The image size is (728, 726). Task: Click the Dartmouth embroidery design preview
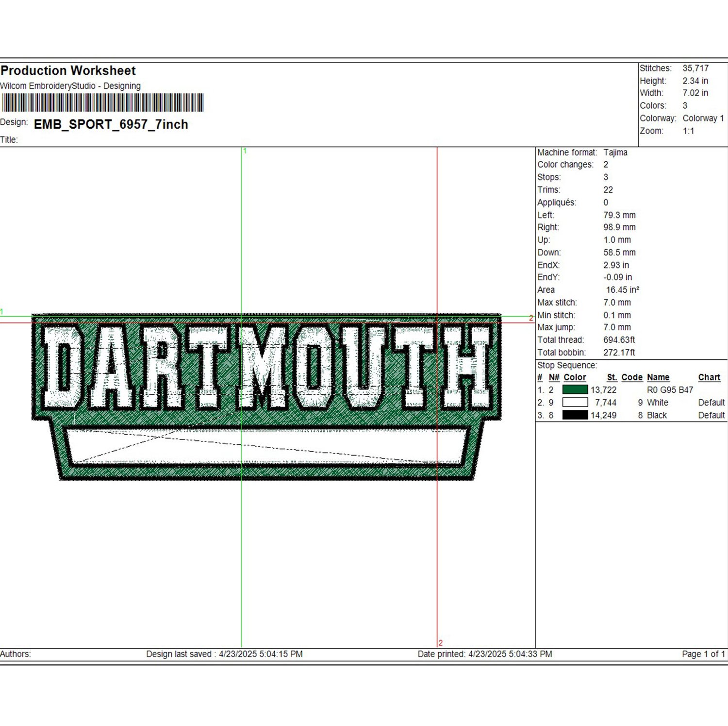(x=266, y=397)
